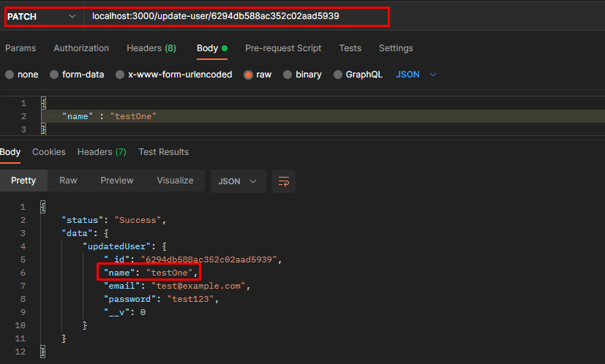Viewport: 605px width, 364px height.
Task: Open the PATCH HTTP method dropdown
Action: pyautogui.click(x=42, y=16)
